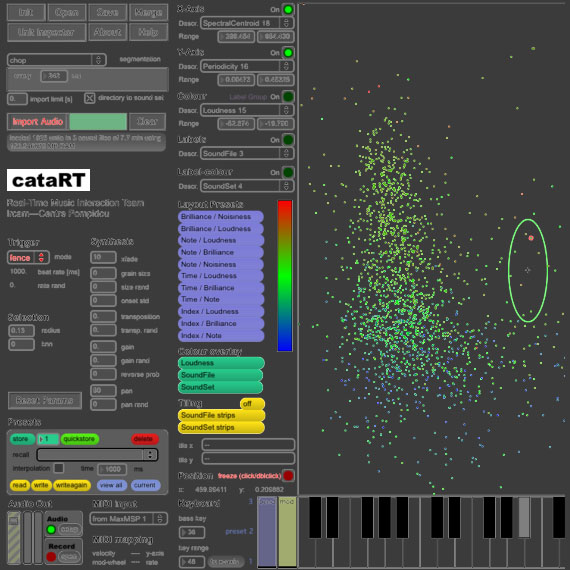The image size is (570, 570).
Task: Click the quickstore button
Action: 80,439
